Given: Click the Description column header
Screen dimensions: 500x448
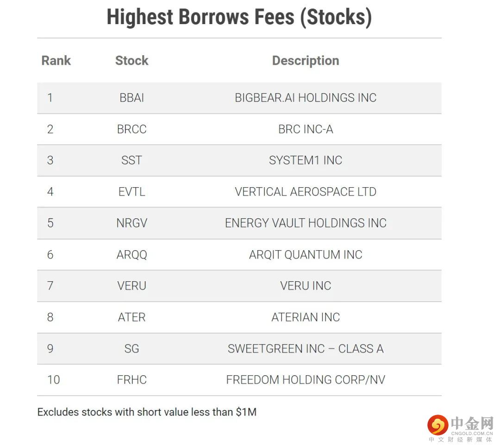Looking at the screenshot, I should coord(306,61).
